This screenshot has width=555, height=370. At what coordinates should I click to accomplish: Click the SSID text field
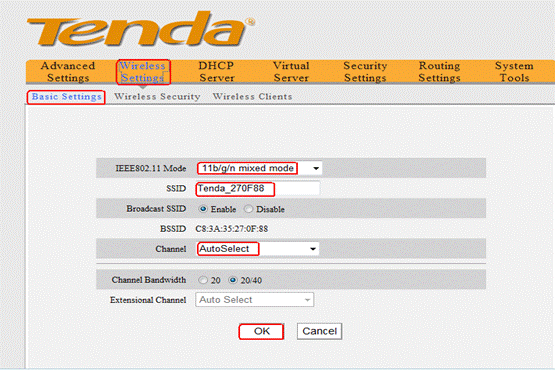(258, 188)
